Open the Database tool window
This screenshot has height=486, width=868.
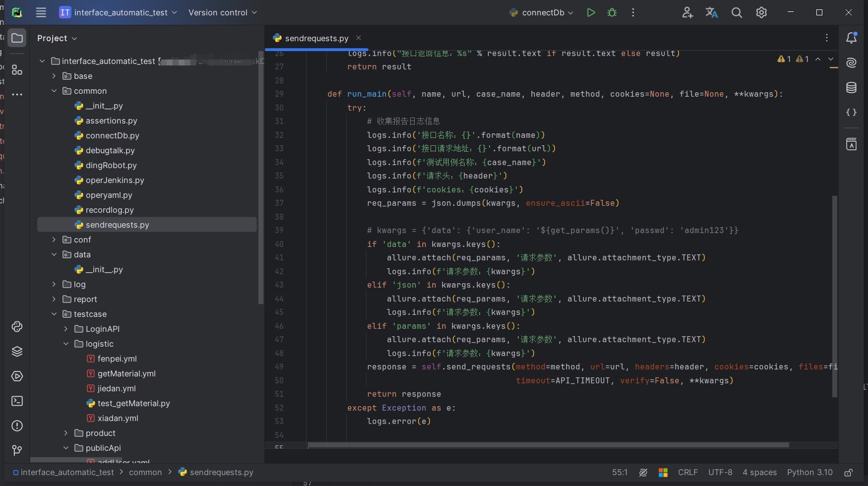[x=851, y=88]
